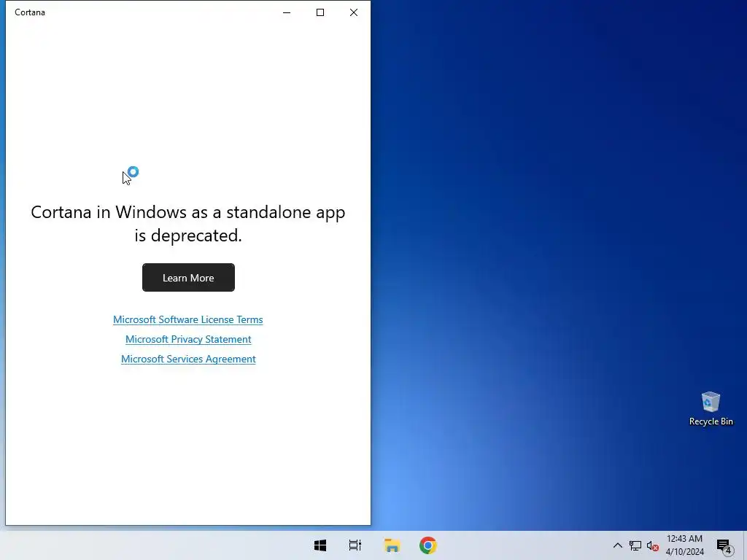Open the muted volume tray icon
The width and height of the screenshot is (747, 560).
point(653,545)
